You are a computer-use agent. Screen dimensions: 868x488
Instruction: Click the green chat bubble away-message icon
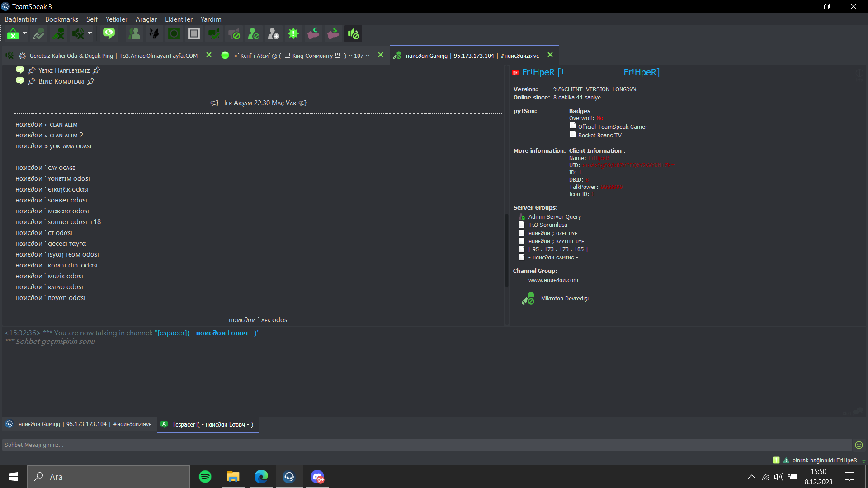(109, 34)
